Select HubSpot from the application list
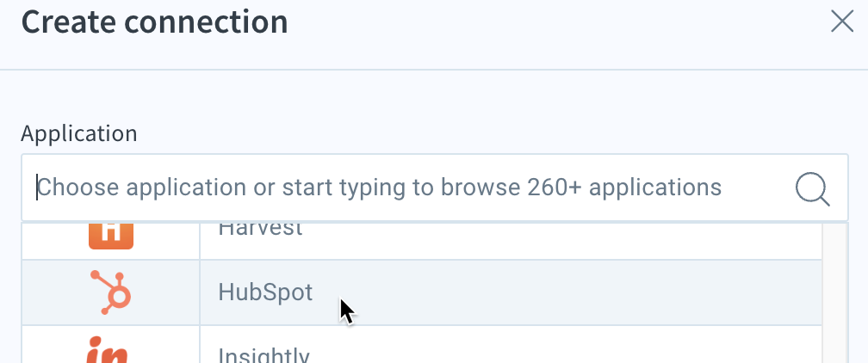The width and height of the screenshot is (868, 363). click(x=422, y=292)
